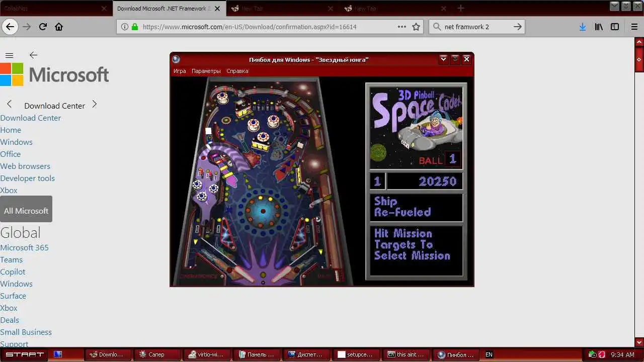This screenshot has height=362, width=644.
Task: Open the Firefox hamburger menu
Action: 634,27
